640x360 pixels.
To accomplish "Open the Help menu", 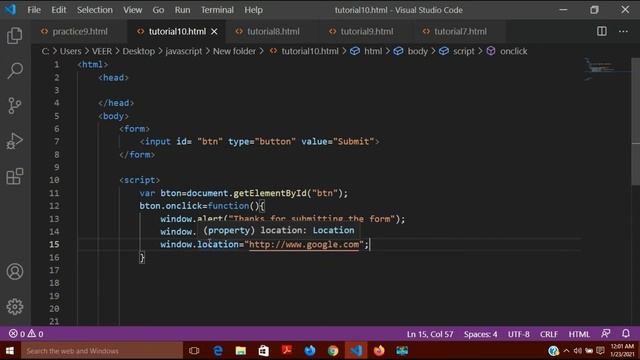I will click(x=253, y=10).
